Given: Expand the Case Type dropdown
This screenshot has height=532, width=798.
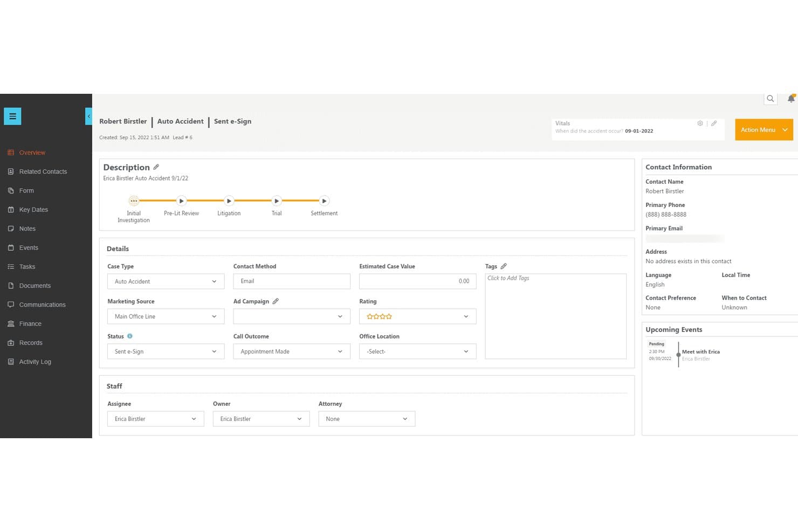Looking at the screenshot, I should (166, 281).
